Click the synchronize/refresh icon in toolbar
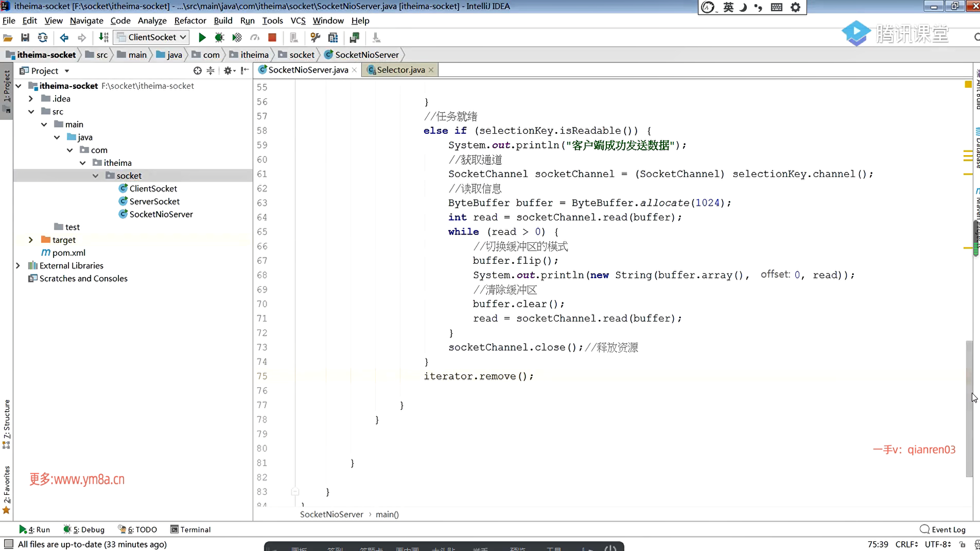 pyautogui.click(x=43, y=37)
